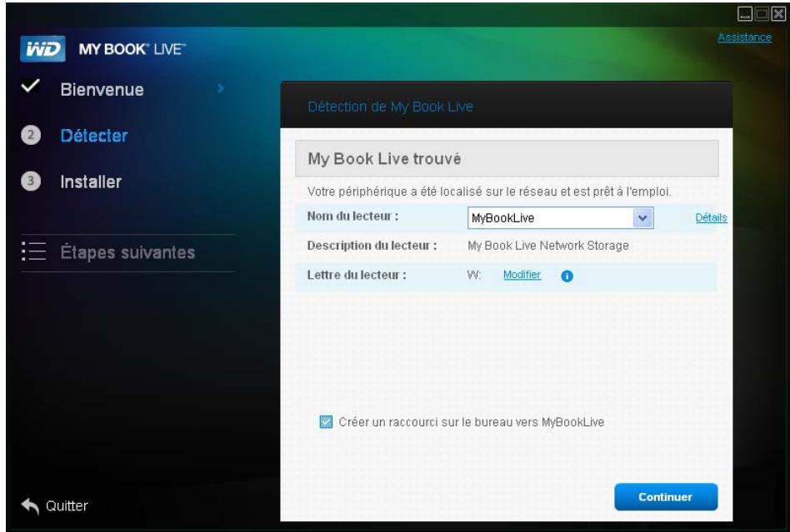Select the Détecter step
Screen dimensions: 790x532
[x=93, y=136]
